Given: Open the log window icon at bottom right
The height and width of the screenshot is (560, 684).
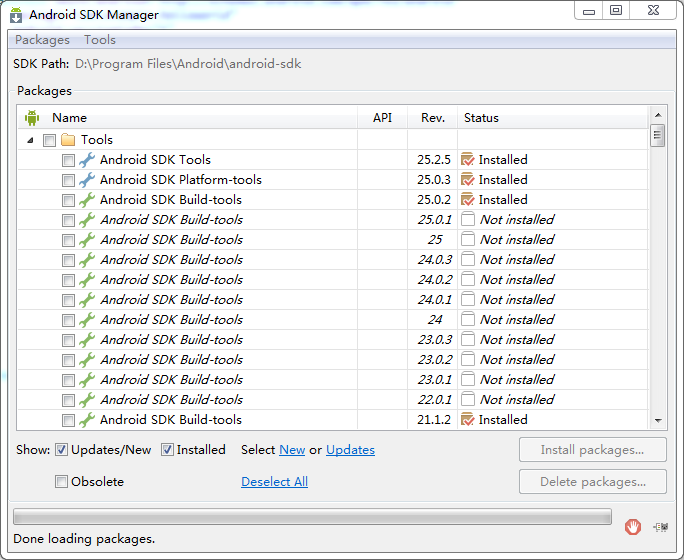Looking at the screenshot, I should (x=661, y=527).
